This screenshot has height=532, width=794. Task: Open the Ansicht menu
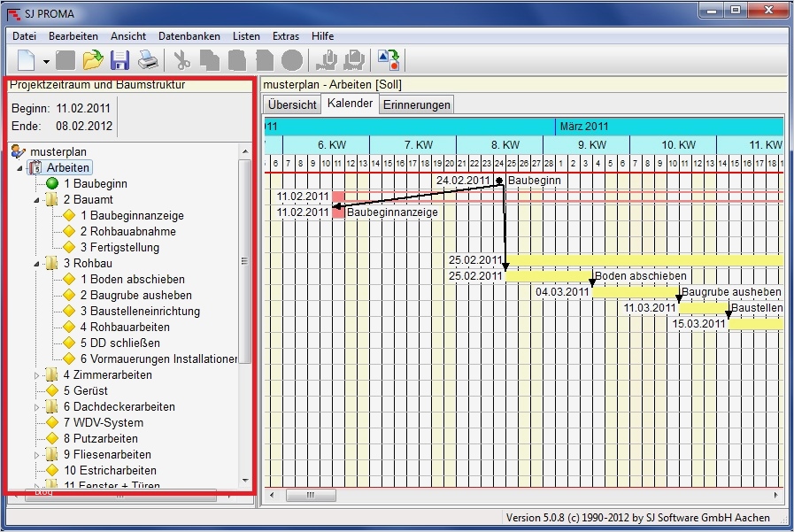128,36
